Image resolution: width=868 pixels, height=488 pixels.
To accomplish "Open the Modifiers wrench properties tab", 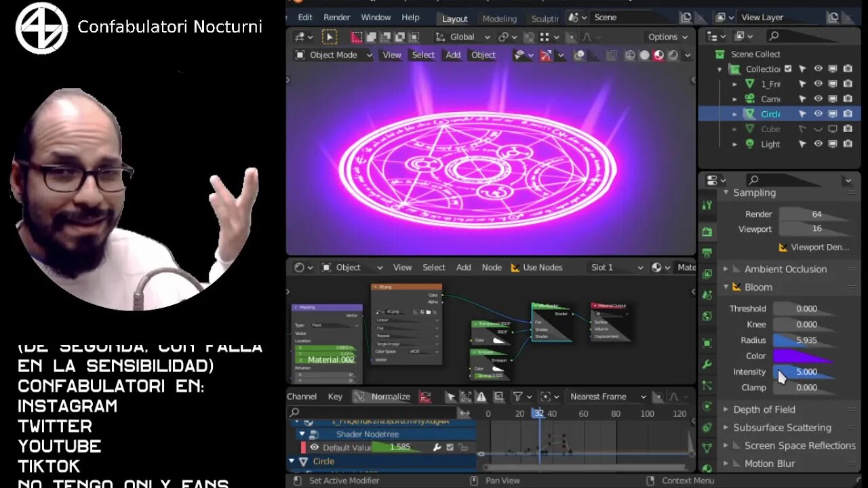I will (707, 364).
